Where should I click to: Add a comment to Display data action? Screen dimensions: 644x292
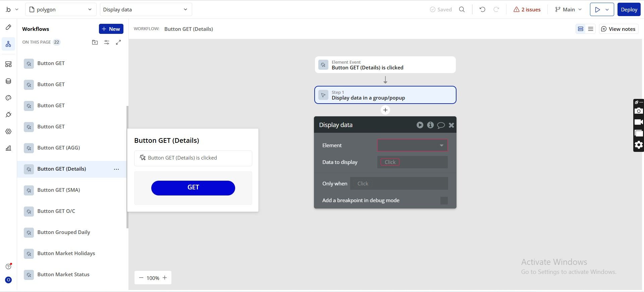point(441,125)
